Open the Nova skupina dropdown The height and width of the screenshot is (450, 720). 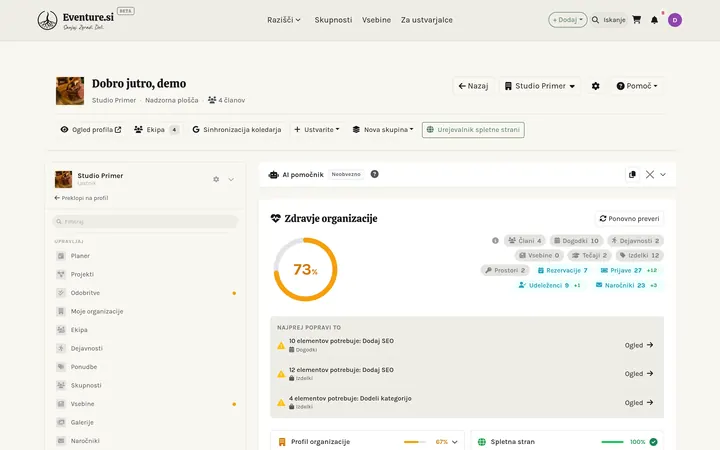(382, 129)
